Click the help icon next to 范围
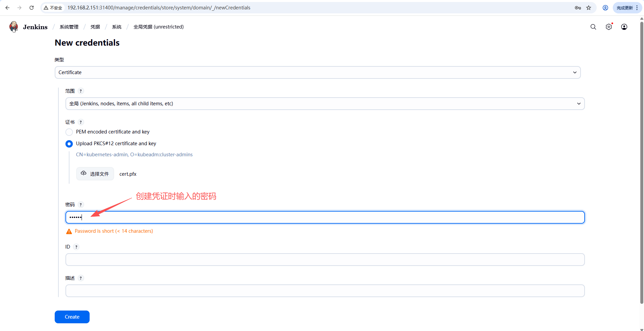 [81, 91]
